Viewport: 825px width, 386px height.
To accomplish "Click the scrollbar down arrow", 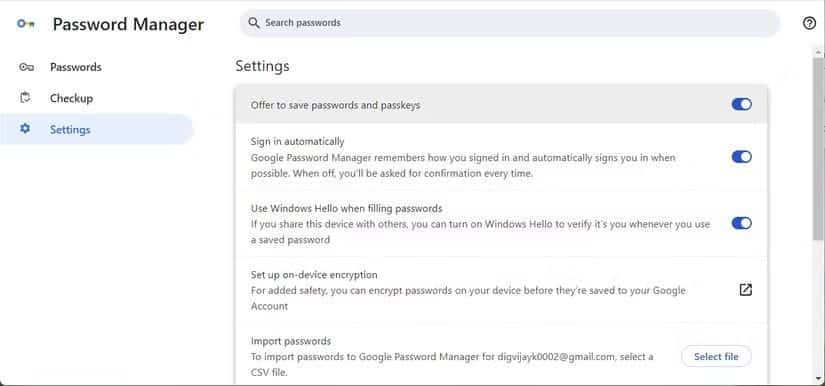I will tap(818, 379).
